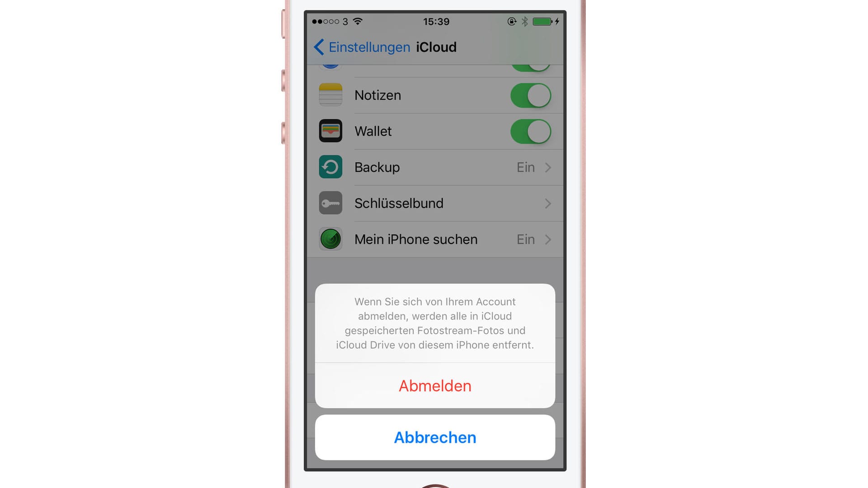Tap the Mein iPhone suchen icon
Image resolution: width=868 pixels, height=488 pixels.
pyautogui.click(x=331, y=239)
